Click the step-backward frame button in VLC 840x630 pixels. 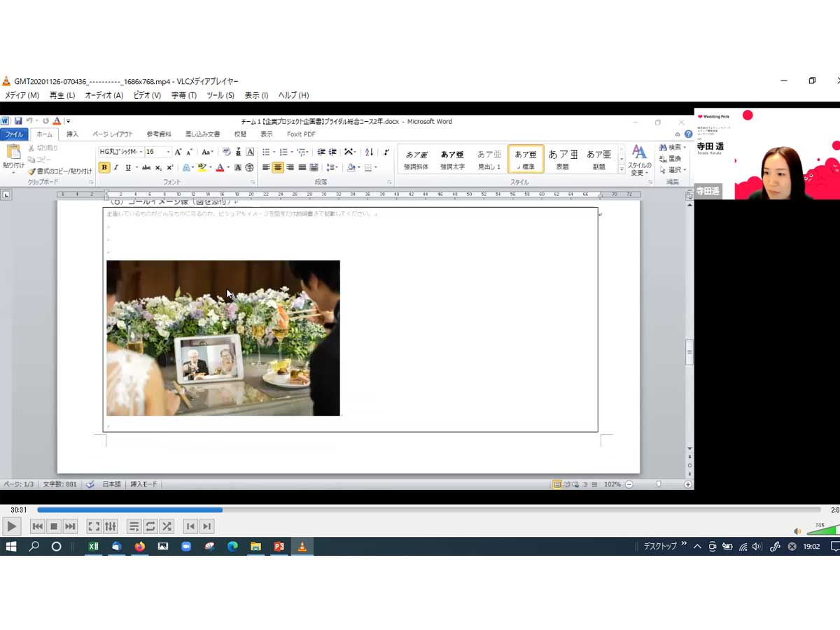point(190,526)
